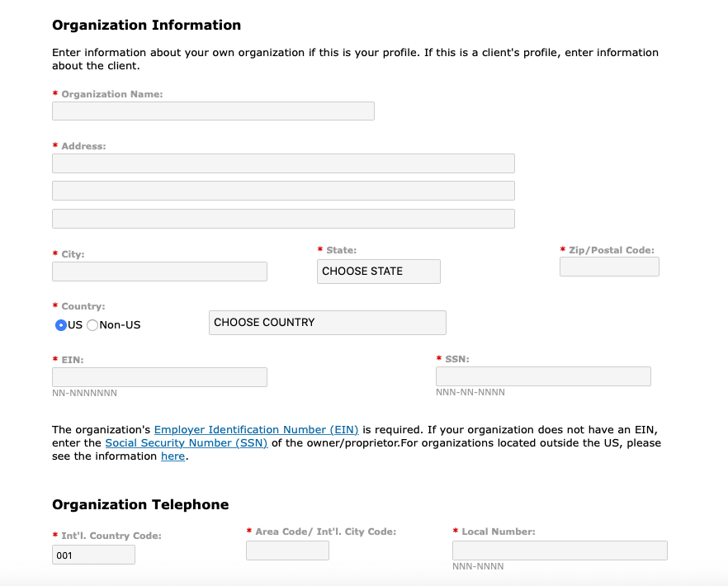
Task: Select the Non-US radio button
Action: pos(92,325)
